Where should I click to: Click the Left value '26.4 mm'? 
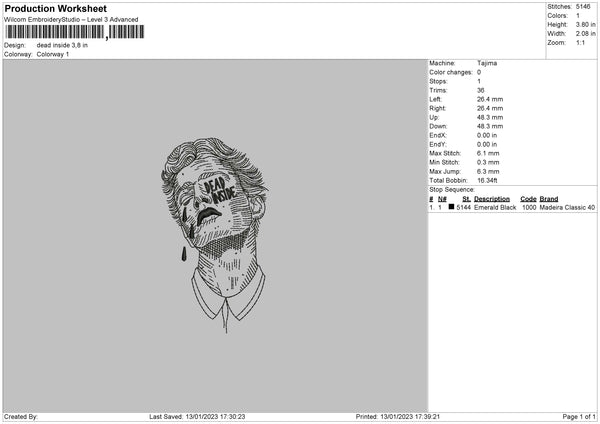pos(490,99)
